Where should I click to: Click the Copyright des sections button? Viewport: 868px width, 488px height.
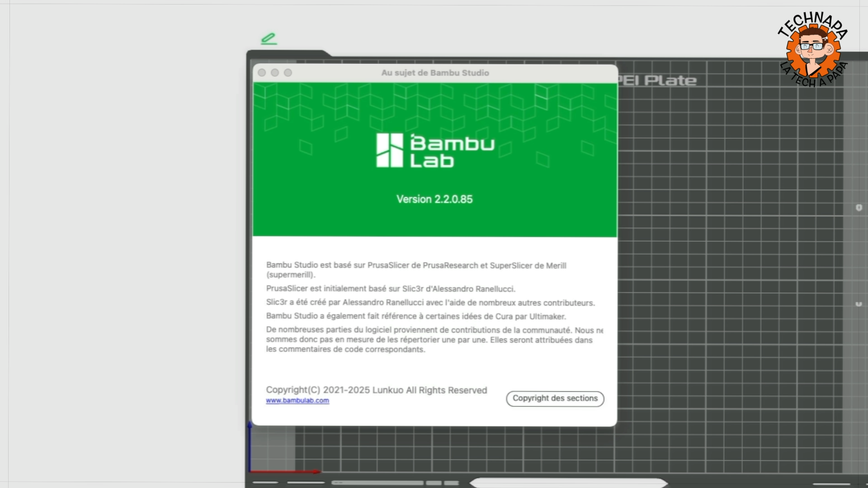pyautogui.click(x=555, y=399)
